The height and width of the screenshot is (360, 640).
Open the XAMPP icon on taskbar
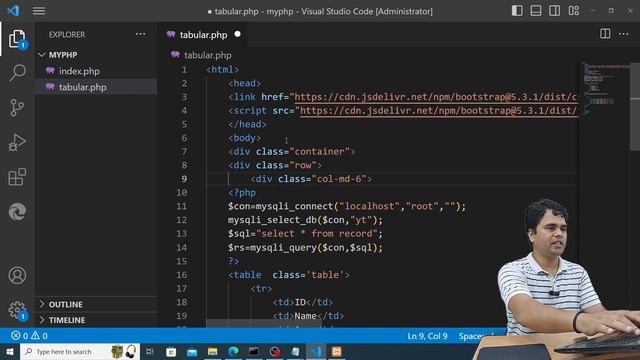pyautogui.click(x=337, y=351)
